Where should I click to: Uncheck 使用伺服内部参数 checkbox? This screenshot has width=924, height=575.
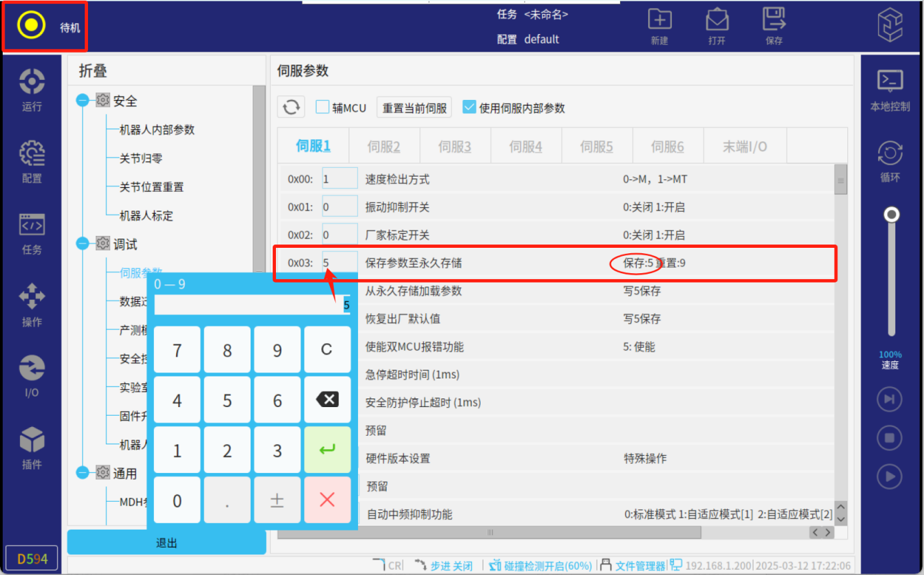click(x=469, y=107)
